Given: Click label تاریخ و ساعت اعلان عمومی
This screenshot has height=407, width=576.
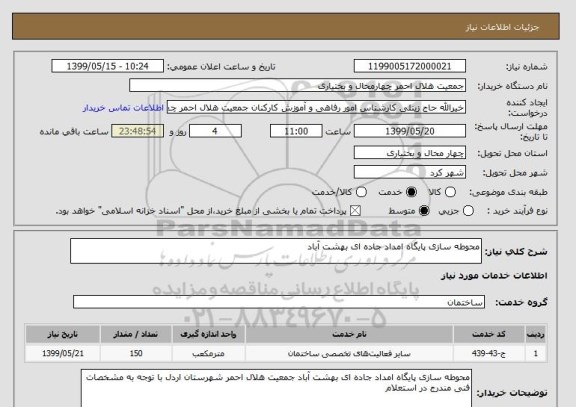Looking at the screenshot, I should pyautogui.click(x=221, y=67).
